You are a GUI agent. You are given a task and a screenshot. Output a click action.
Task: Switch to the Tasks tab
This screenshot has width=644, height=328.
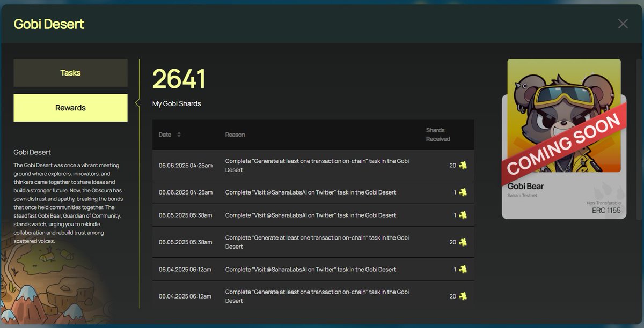point(70,73)
